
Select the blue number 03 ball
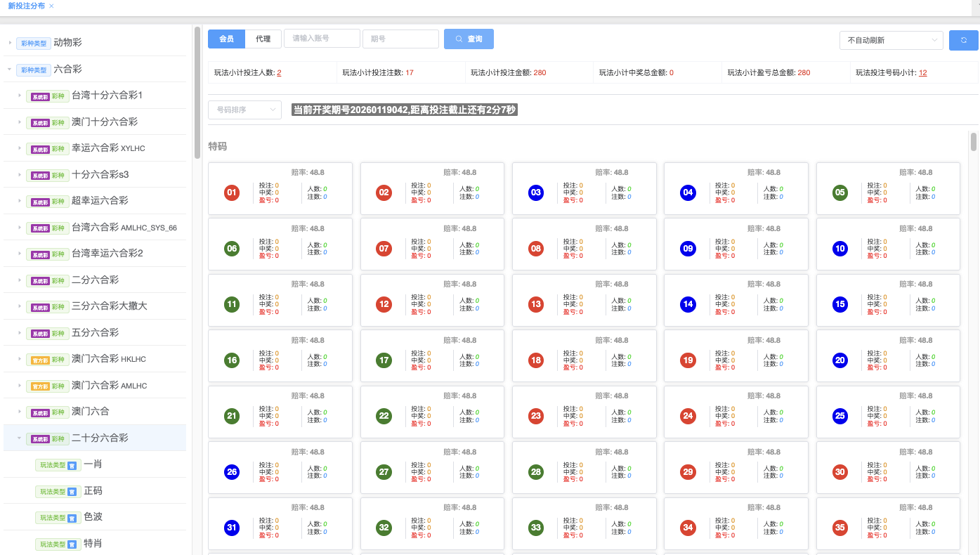(536, 192)
